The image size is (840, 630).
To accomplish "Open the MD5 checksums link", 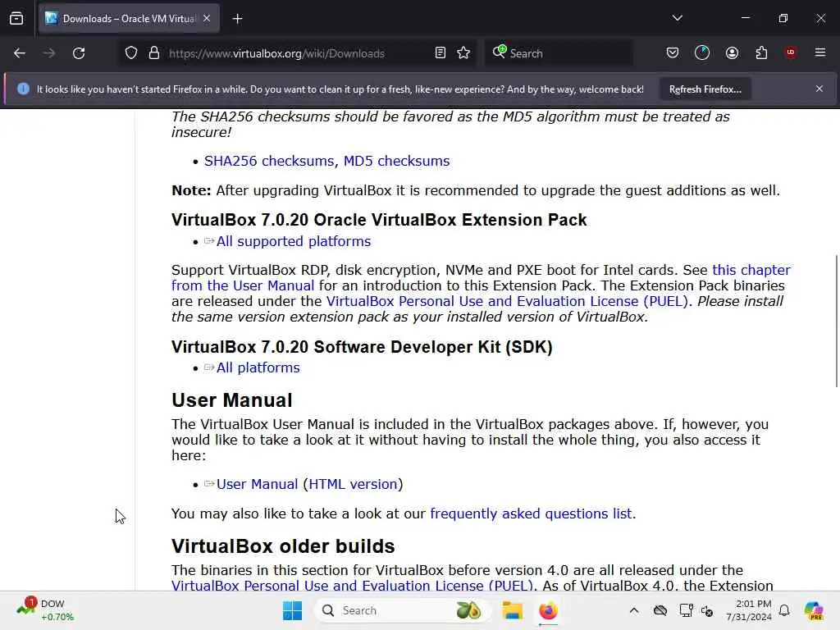I will click(396, 161).
